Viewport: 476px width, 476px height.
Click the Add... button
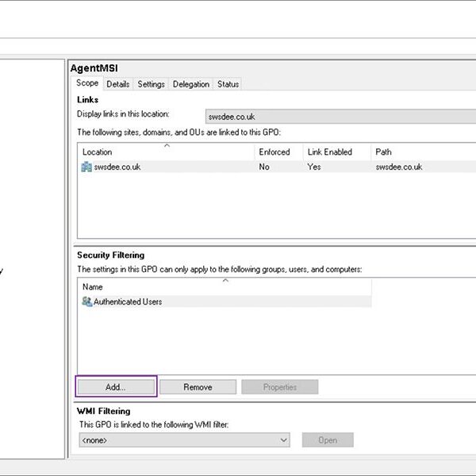116,387
